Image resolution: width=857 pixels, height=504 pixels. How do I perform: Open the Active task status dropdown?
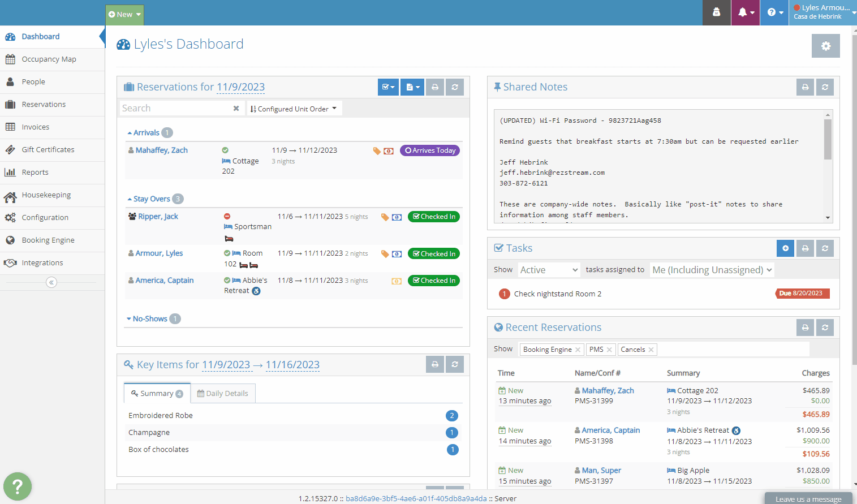click(549, 270)
